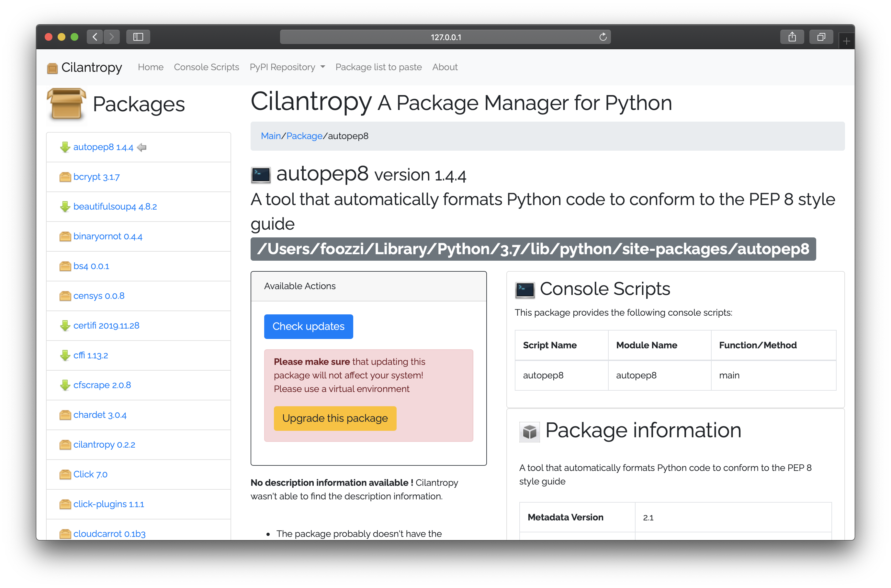Follow the Main breadcrumb link

pyautogui.click(x=270, y=136)
